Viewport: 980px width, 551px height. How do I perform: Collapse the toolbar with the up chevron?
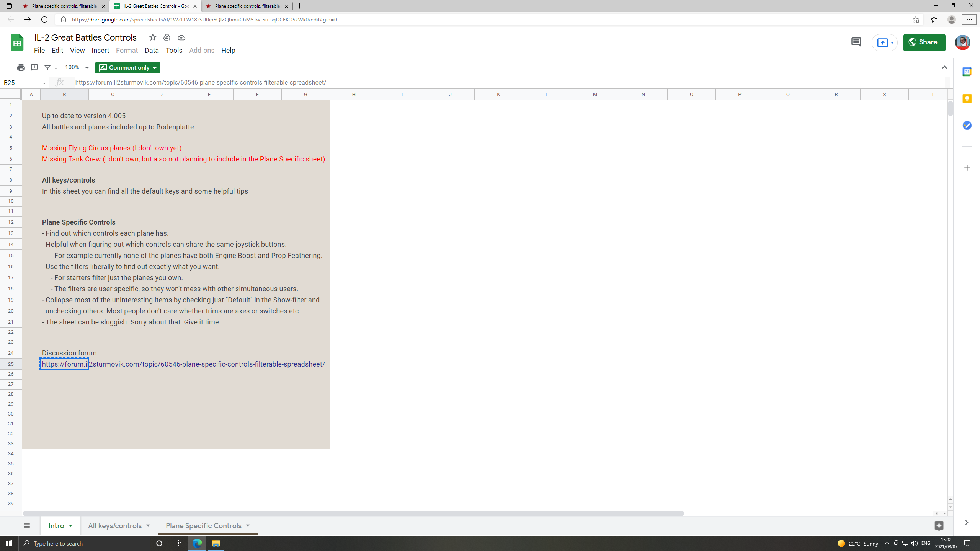(944, 68)
